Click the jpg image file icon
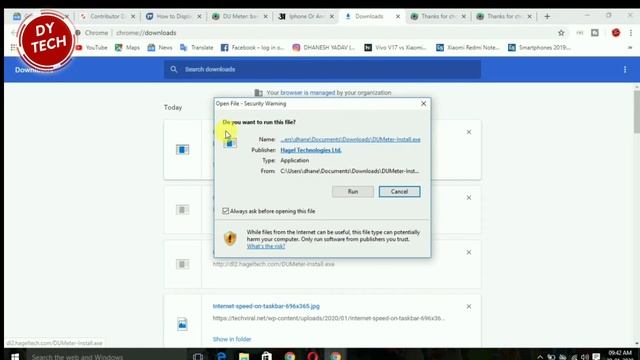Viewport: 640px width, 360px height. pyautogui.click(x=182, y=324)
